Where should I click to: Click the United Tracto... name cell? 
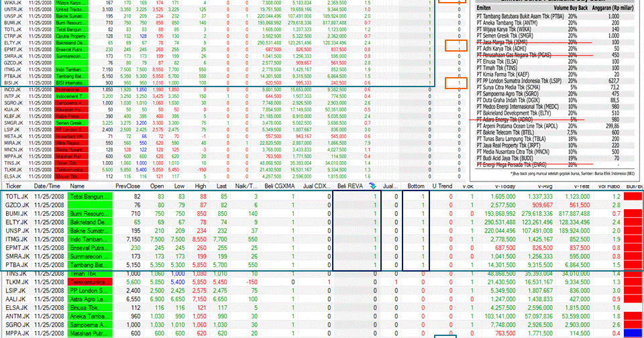[72, 9]
